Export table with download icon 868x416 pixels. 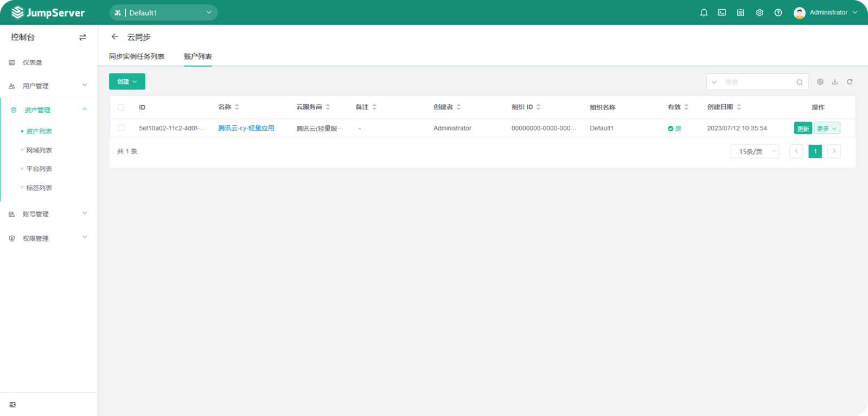pyautogui.click(x=835, y=82)
